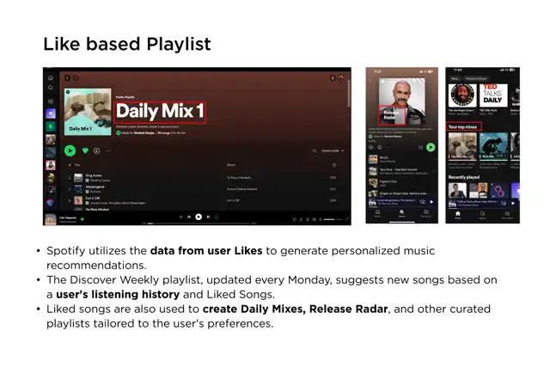Screen dimensions: 550x392
Task: Go forward using desktop Spotify forward arrow
Action: (75, 78)
